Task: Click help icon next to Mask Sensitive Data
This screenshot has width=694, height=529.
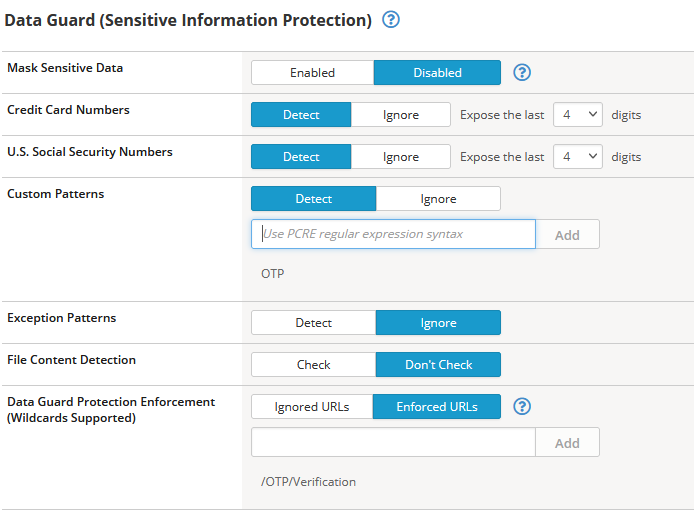Action: pyautogui.click(x=521, y=72)
